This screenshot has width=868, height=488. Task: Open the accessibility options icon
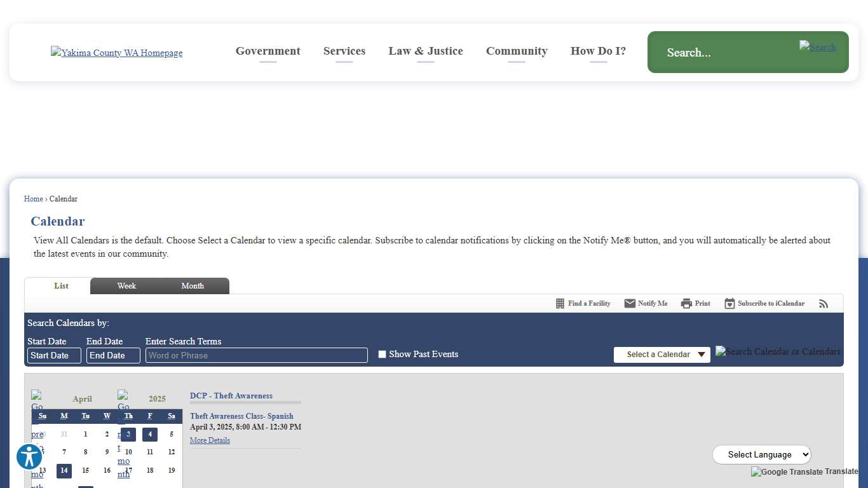(x=29, y=456)
